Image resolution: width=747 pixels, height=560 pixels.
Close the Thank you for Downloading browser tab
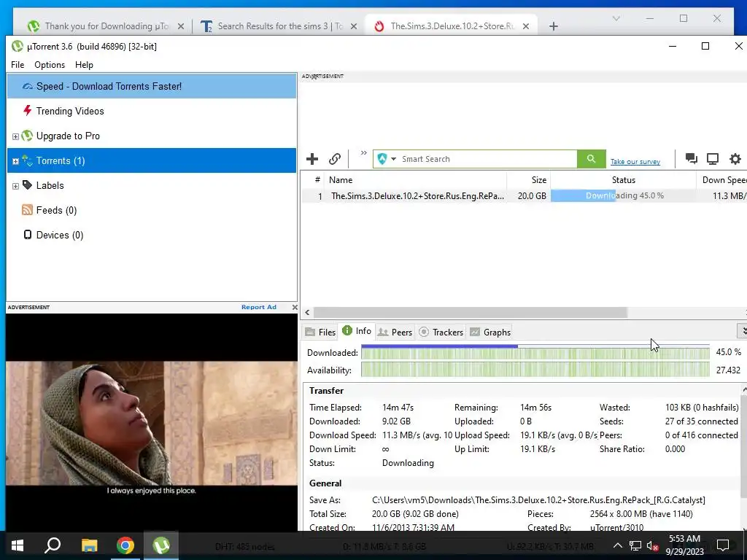pos(181,27)
